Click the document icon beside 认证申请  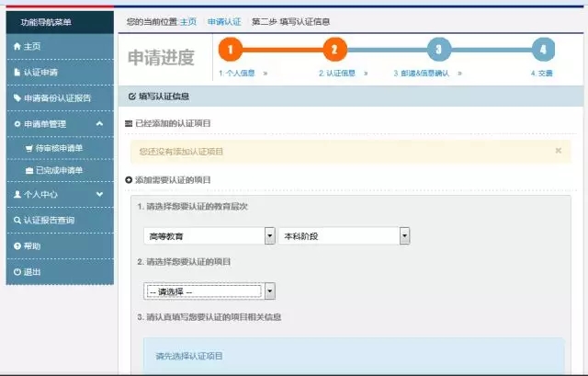point(16,72)
